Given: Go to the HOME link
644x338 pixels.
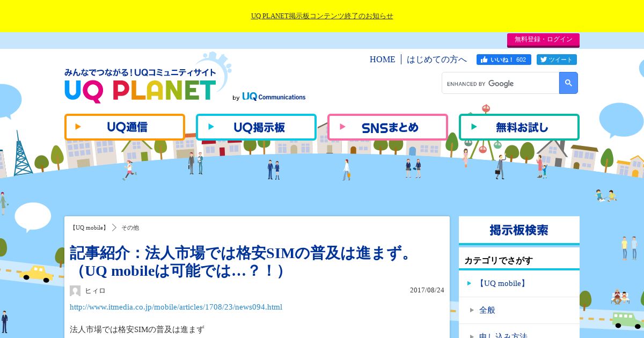Looking at the screenshot, I should (382, 60).
